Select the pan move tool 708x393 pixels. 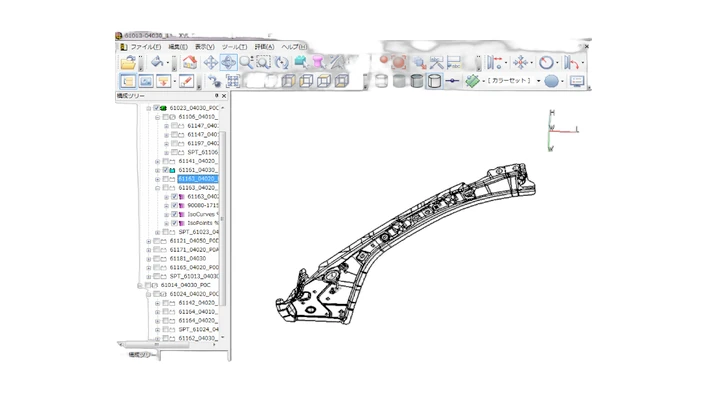[x=210, y=62]
